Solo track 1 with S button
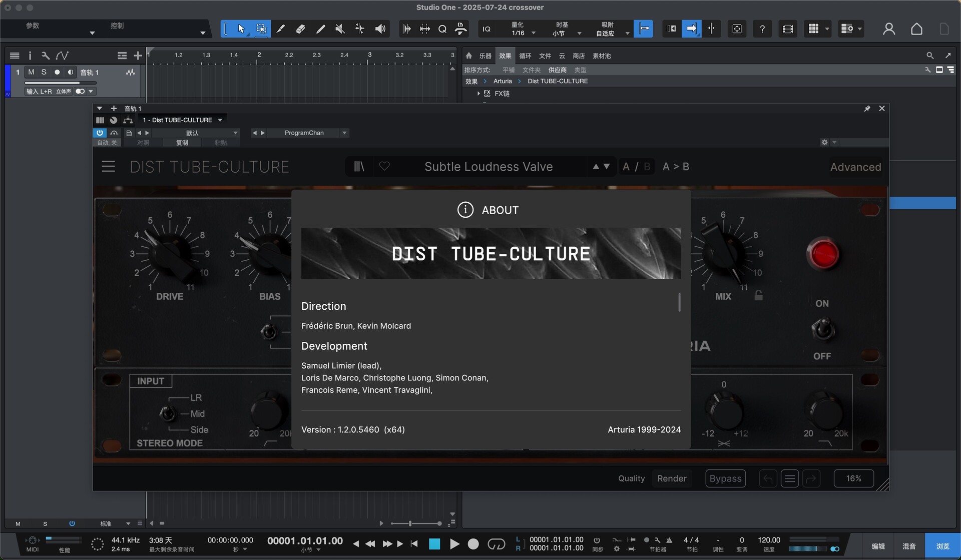Screen dimensions: 961x560 coord(44,72)
